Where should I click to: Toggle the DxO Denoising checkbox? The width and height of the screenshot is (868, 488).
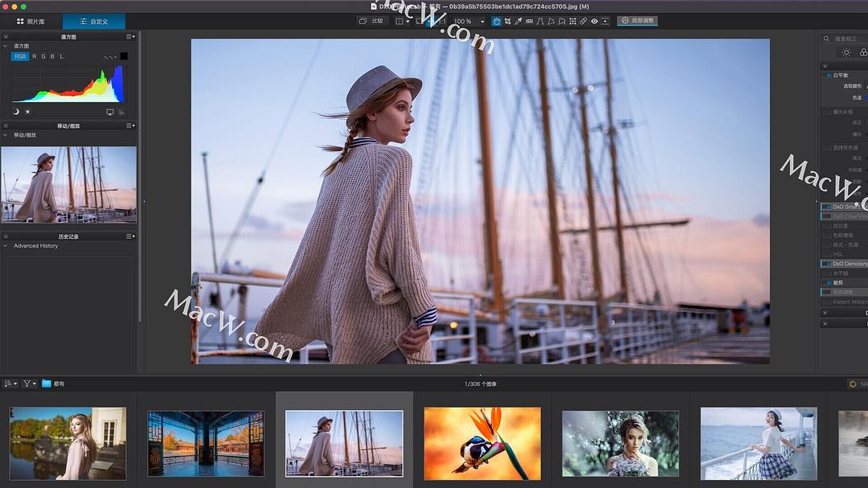[825, 264]
